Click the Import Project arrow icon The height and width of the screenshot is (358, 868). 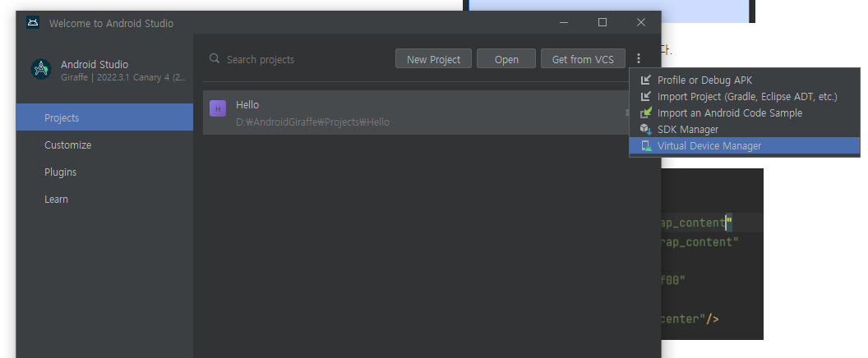click(645, 96)
